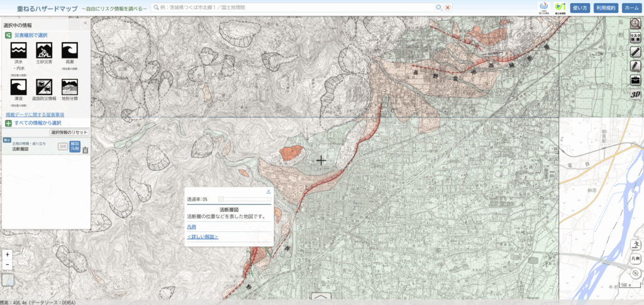Open the 詳しい解説 link in popup

(x=203, y=236)
